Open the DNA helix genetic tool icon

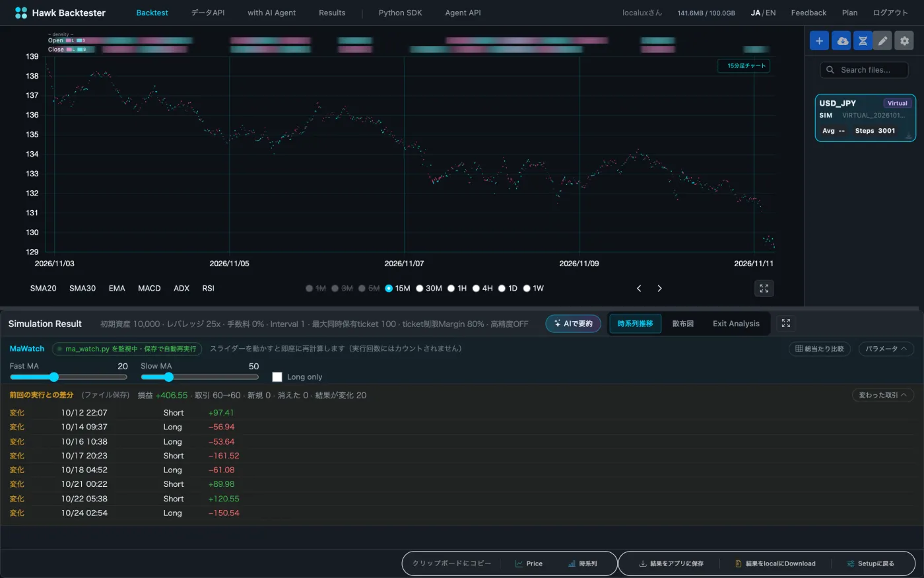click(x=863, y=40)
